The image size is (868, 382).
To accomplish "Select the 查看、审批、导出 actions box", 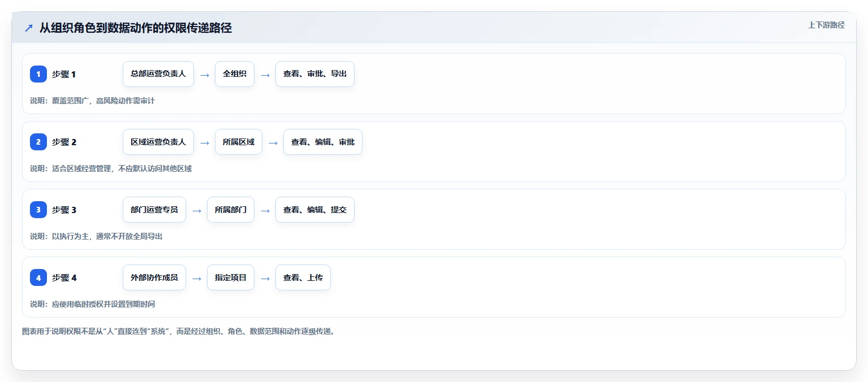I will [315, 74].
